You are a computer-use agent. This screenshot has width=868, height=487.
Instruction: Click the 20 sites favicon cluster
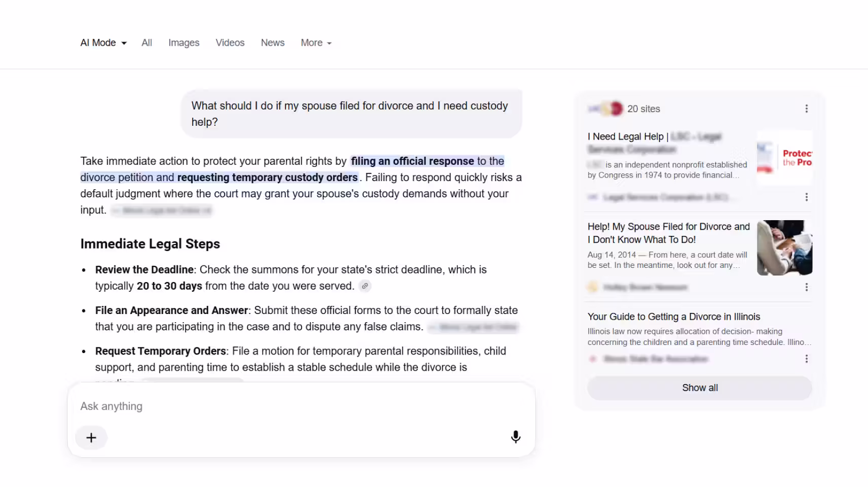point(605,109)
